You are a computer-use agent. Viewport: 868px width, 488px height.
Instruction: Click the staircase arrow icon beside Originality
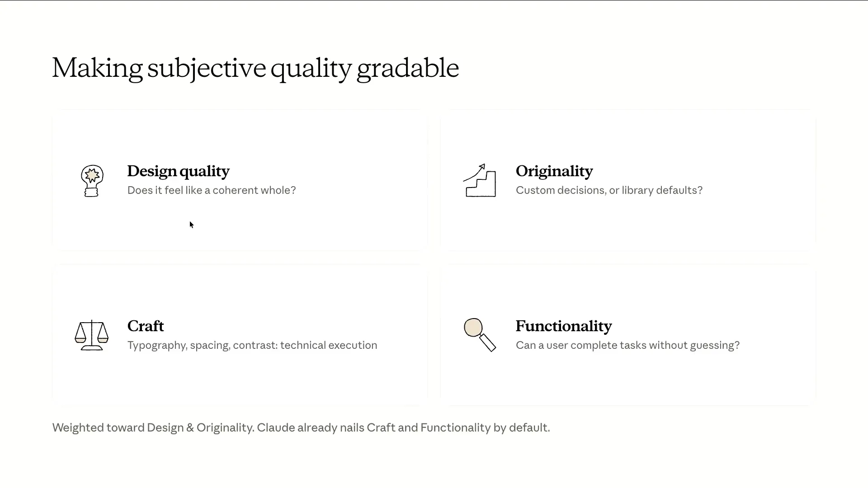click(x=480, y=180)
